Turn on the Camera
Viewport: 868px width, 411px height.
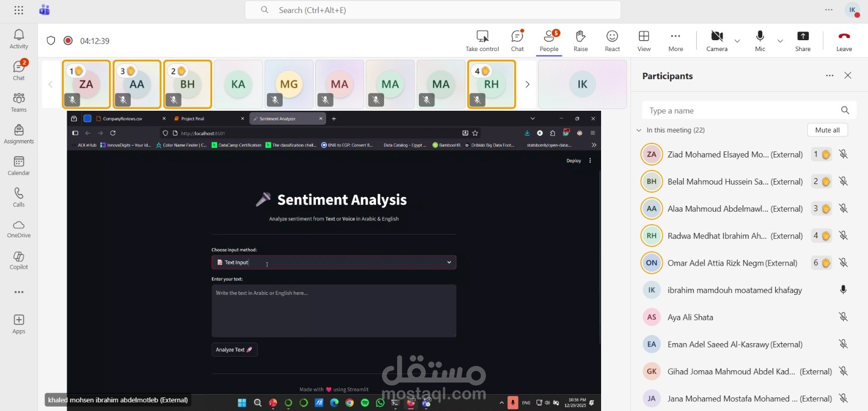(x=717, y=41)
